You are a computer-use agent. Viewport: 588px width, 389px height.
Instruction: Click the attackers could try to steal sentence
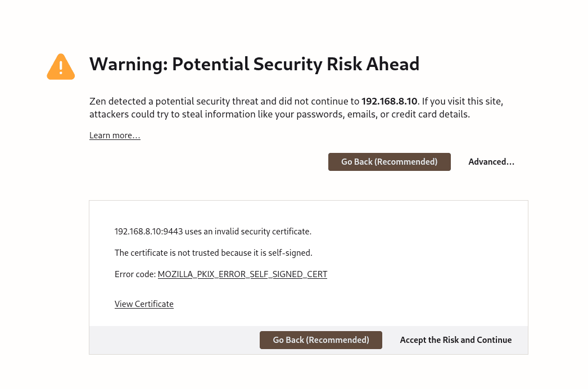[279, 114]
